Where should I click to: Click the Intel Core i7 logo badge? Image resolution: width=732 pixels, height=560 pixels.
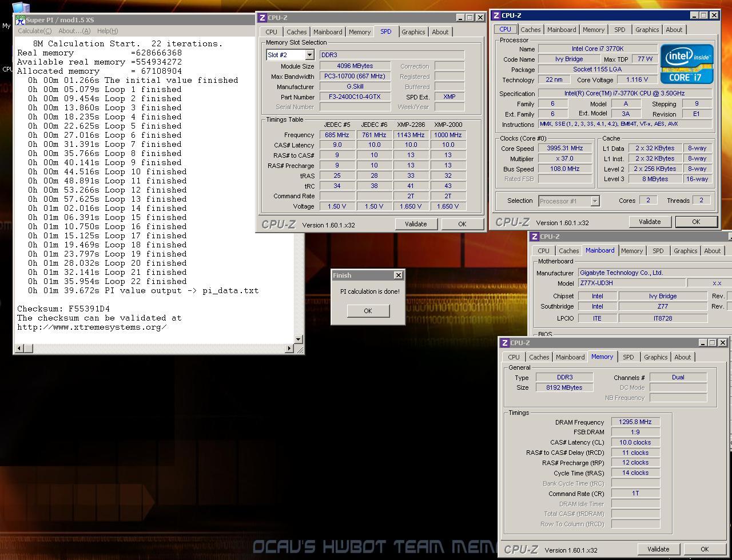(687, 64)
